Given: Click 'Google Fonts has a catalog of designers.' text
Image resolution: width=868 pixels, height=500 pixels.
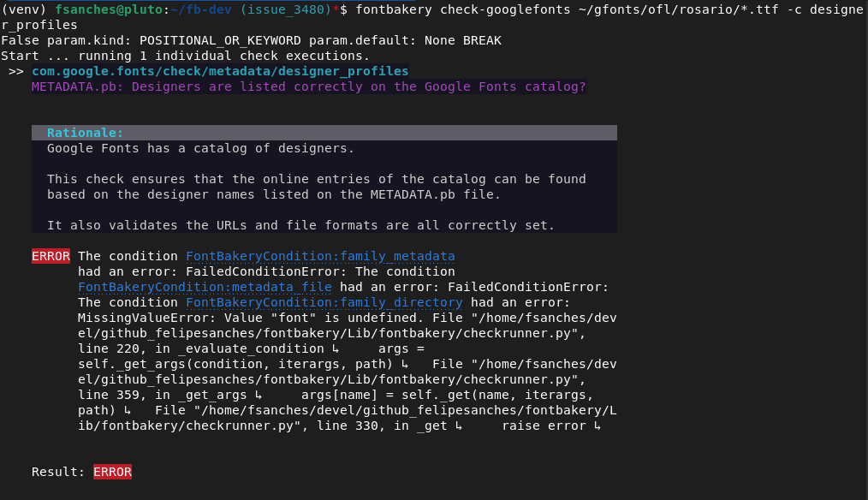Looking at the screenshot, I should coord(200,148).
